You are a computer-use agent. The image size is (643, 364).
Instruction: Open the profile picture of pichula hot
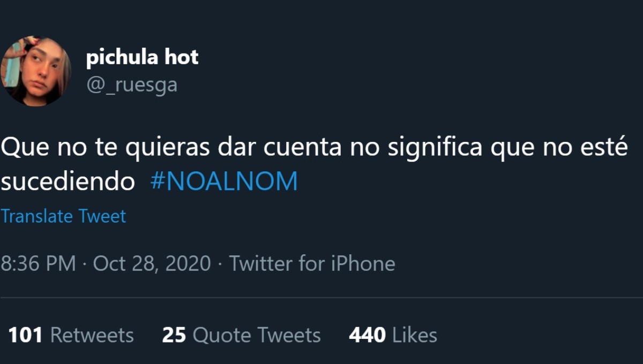tap(36, 71)
